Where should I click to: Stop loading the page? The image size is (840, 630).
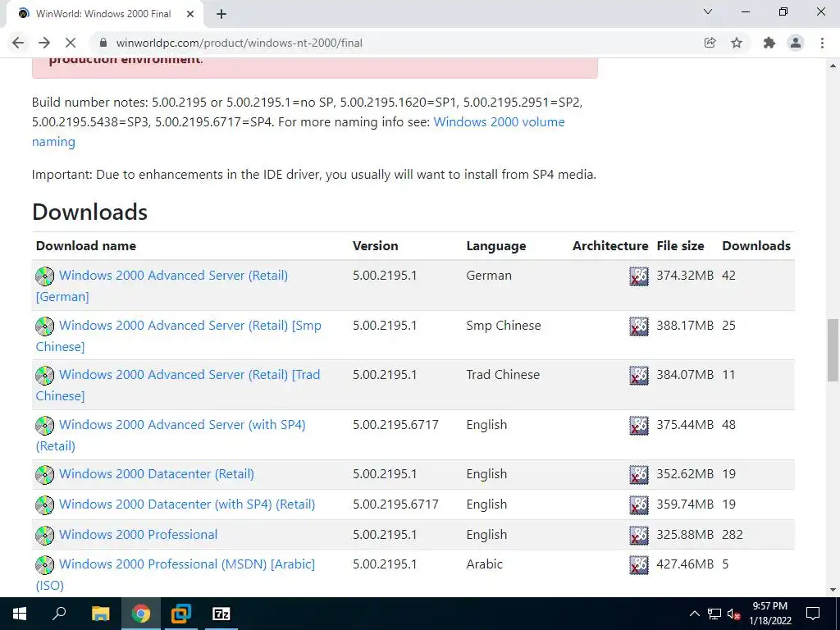tap(71, 43)
